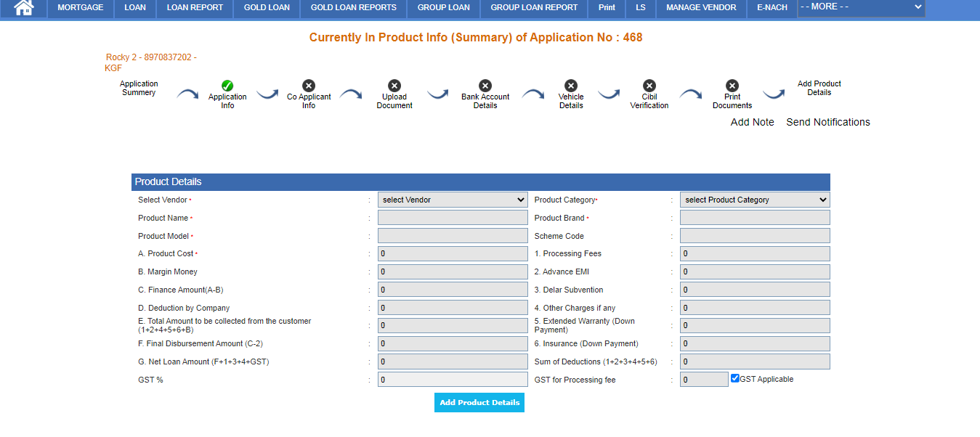The height and width of the screenshot is (437, 980).
Task: Select the Vehicle Details step icon
Action: pos(571,86)
